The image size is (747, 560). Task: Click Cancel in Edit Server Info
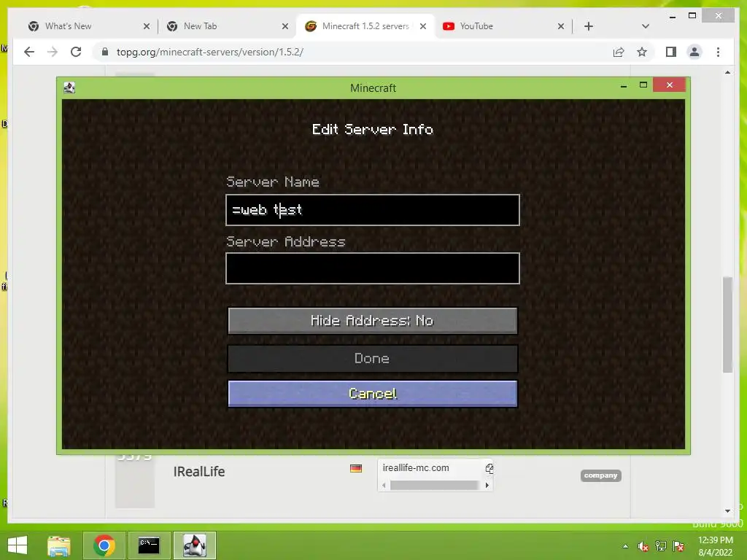373,393
